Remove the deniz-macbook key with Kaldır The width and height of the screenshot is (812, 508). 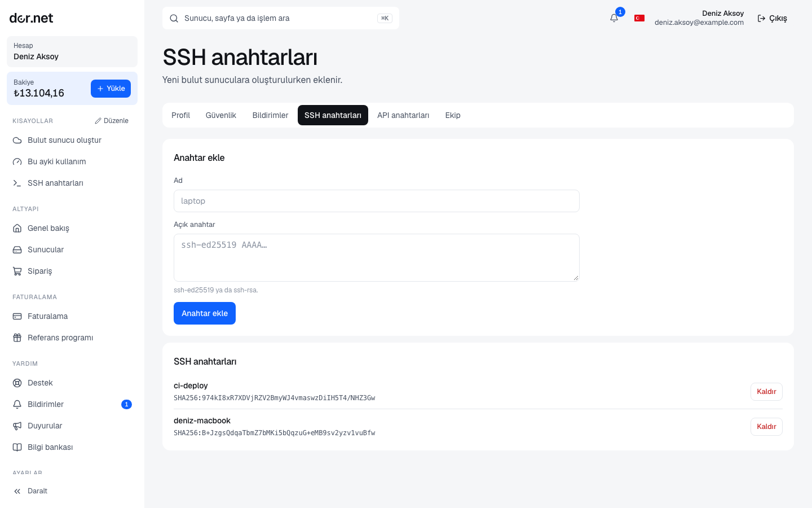(766, 427)
